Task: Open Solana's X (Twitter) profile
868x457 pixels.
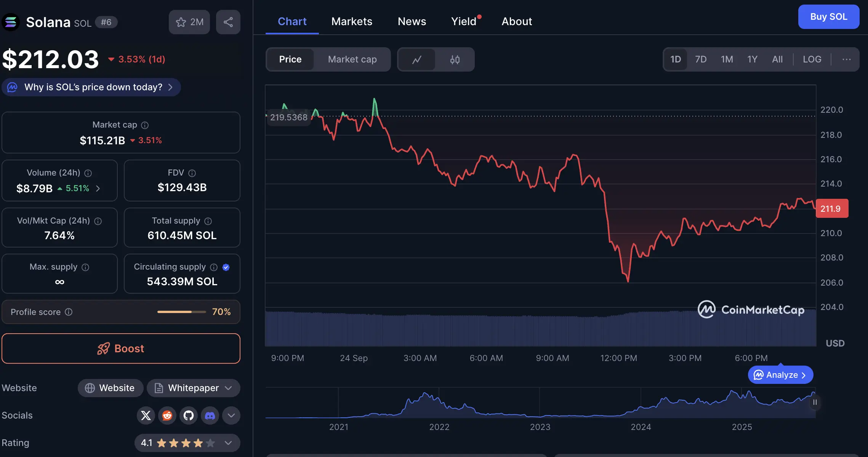Action: [146, 415]
